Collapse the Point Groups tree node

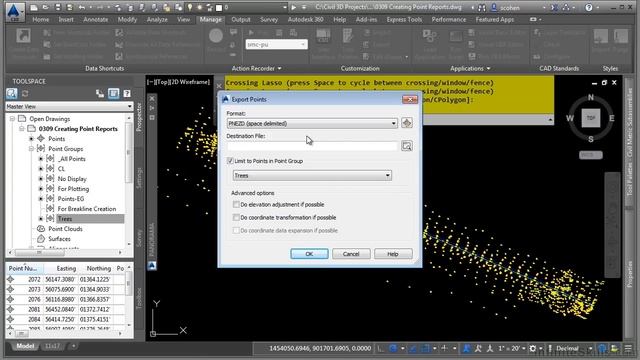pyautogui.click(x=31, y=149)
